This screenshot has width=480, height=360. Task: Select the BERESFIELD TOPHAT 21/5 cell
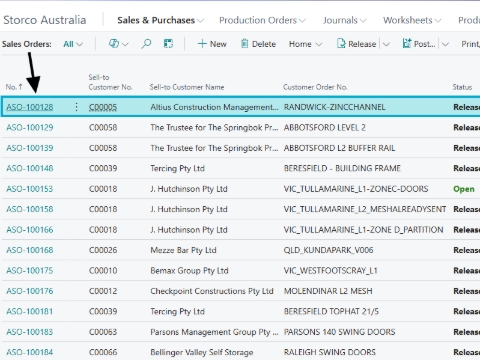331,311
